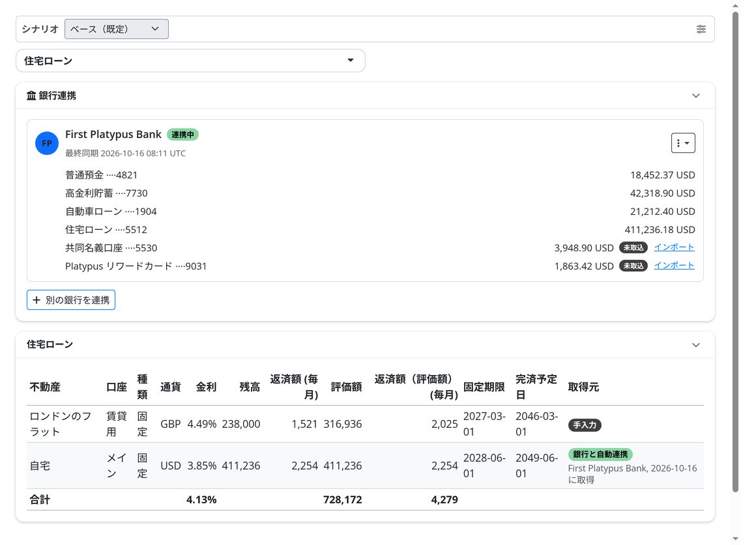Click the balance 1,863.42 USD
The width and height of the screenshot is (756, 545).
point(584,266)
